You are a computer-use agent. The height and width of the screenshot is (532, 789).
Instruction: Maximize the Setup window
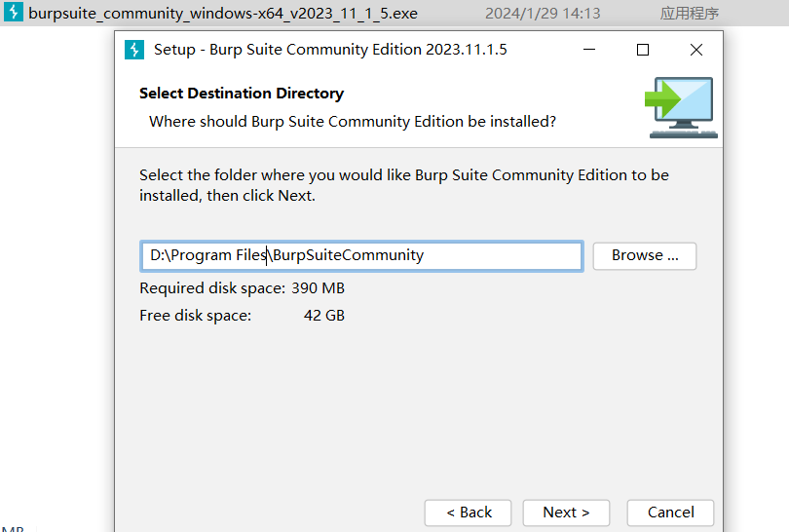[x=643, y=50]
